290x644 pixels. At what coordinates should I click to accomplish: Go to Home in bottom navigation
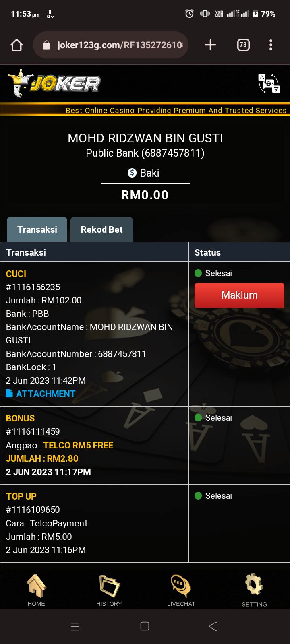point(36,590)
